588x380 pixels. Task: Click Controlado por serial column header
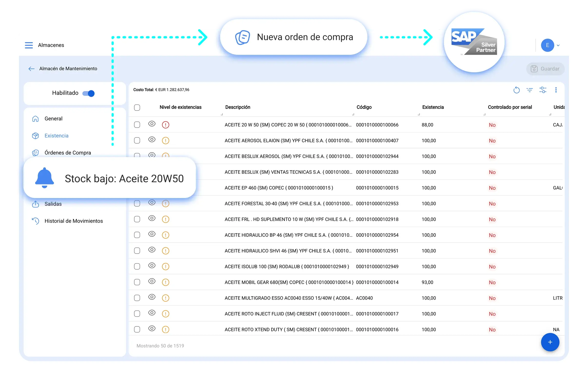[510, 107]
